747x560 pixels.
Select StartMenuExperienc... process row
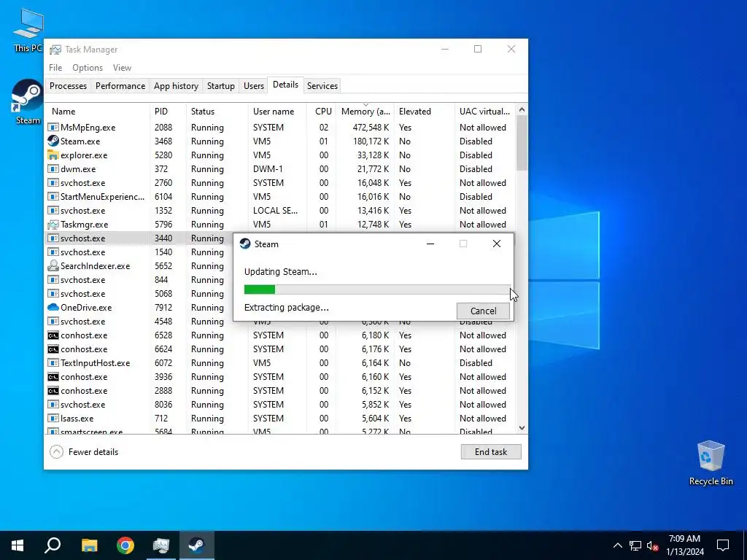point(280,197)
